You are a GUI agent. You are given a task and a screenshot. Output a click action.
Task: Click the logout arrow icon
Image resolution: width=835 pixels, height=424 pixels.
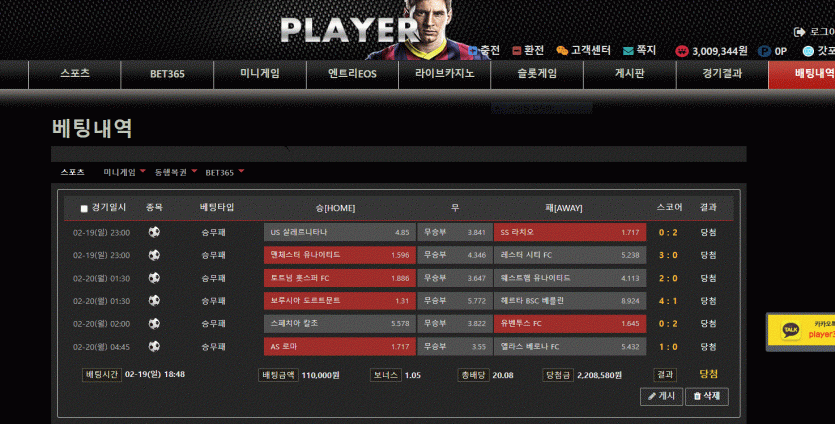[799, 32]
